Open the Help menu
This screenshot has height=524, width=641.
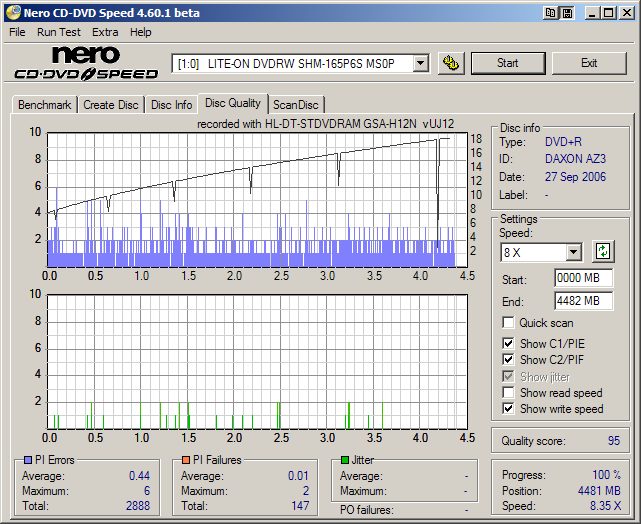pyautogui.click(x=141, y=32)
